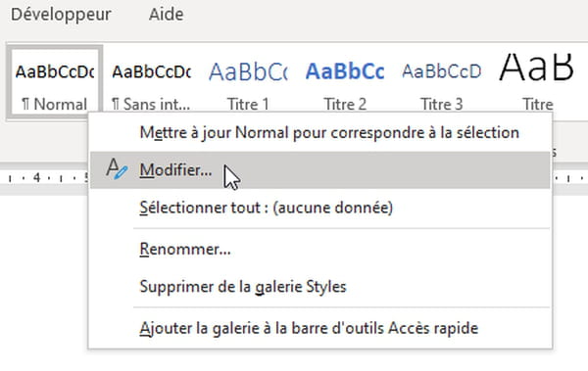Viewport: 588px width, 371px height.
Task: Click the pilcrow symbol beside Normal label
Action: click(x=25, y=104)
